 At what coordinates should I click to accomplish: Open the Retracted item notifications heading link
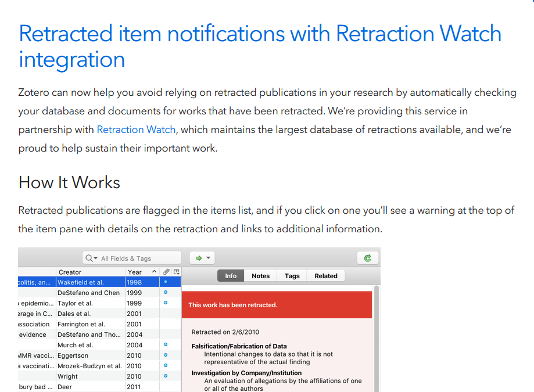[x=260, y=46]
